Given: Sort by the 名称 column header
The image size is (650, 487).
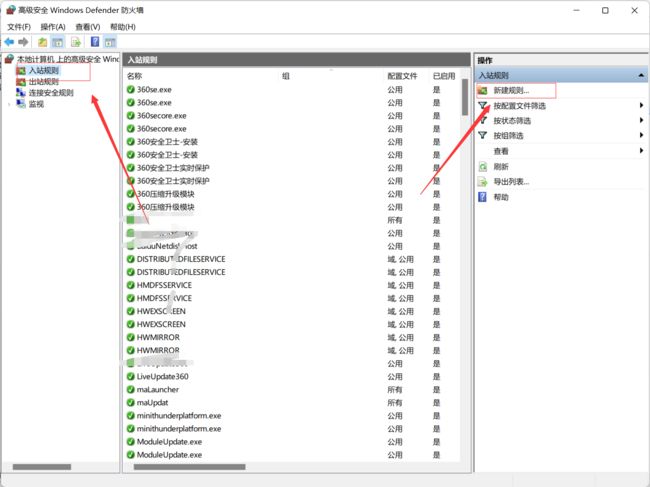Looking at the screenshot, I should click(x=134, y=76).
